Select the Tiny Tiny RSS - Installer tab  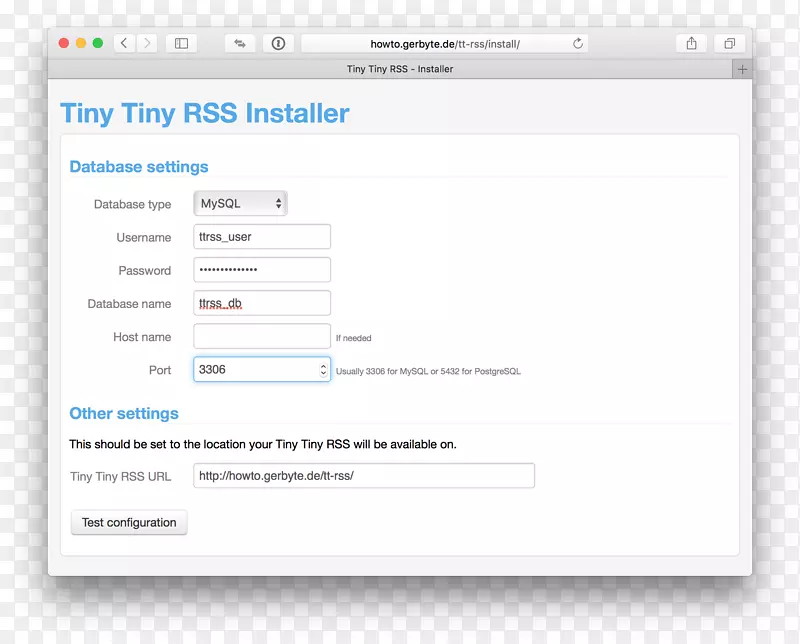[x=399, y=69]
